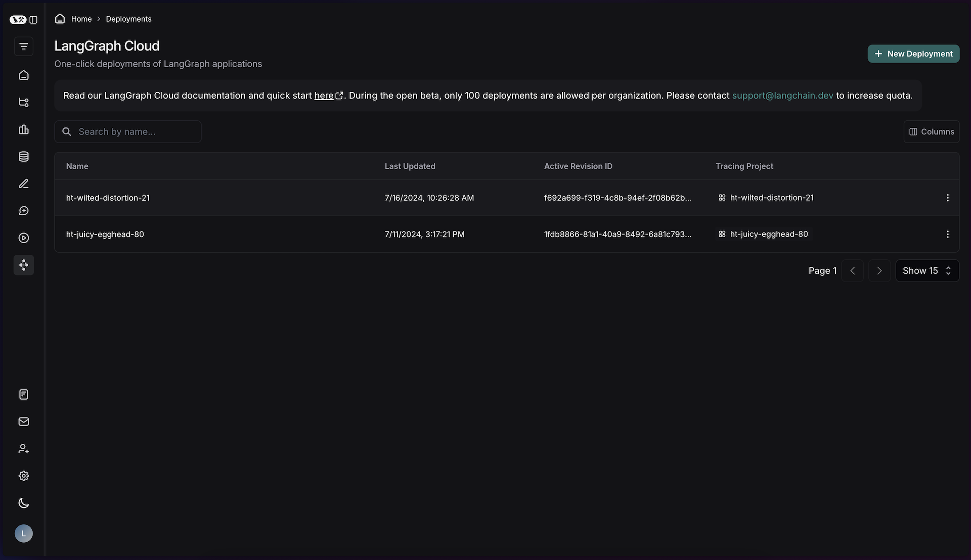Select the analytics/metrics sidebar icon

pyautogui.click(x=23, y=129)
